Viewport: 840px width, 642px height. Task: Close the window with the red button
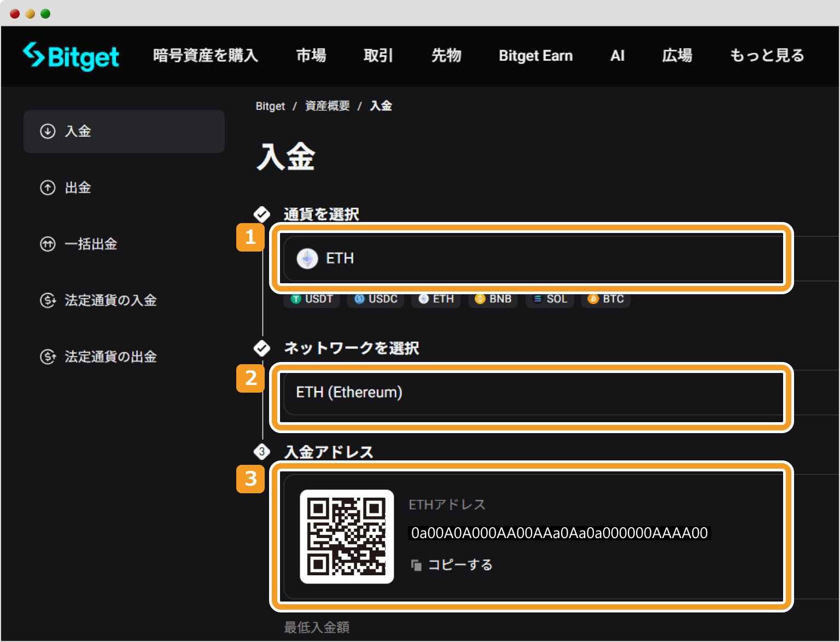[x=15, y=14]
